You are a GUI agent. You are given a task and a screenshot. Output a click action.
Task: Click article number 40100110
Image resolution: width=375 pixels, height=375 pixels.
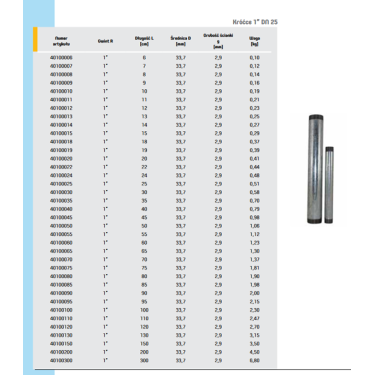61,318
